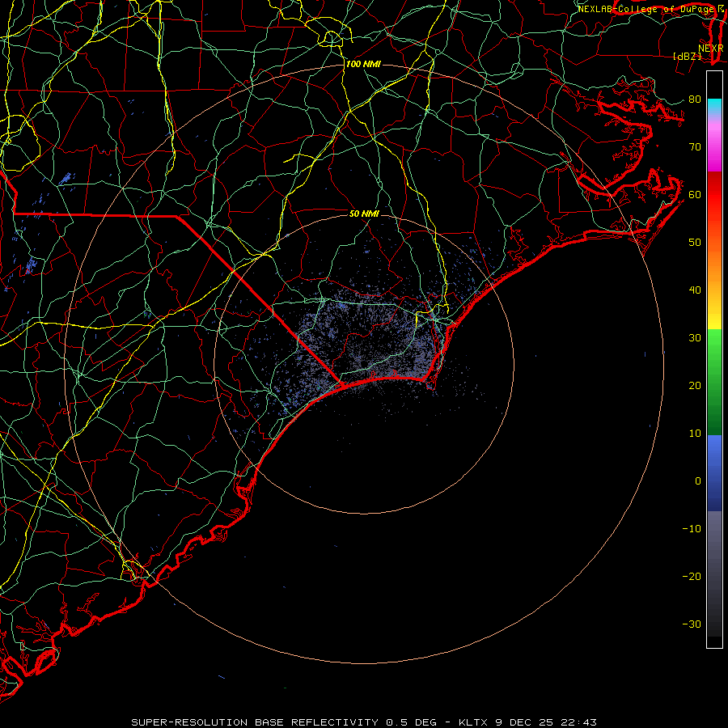
Task: Click the "9 DEC 25" date in the caption
Action: point(523,722)
